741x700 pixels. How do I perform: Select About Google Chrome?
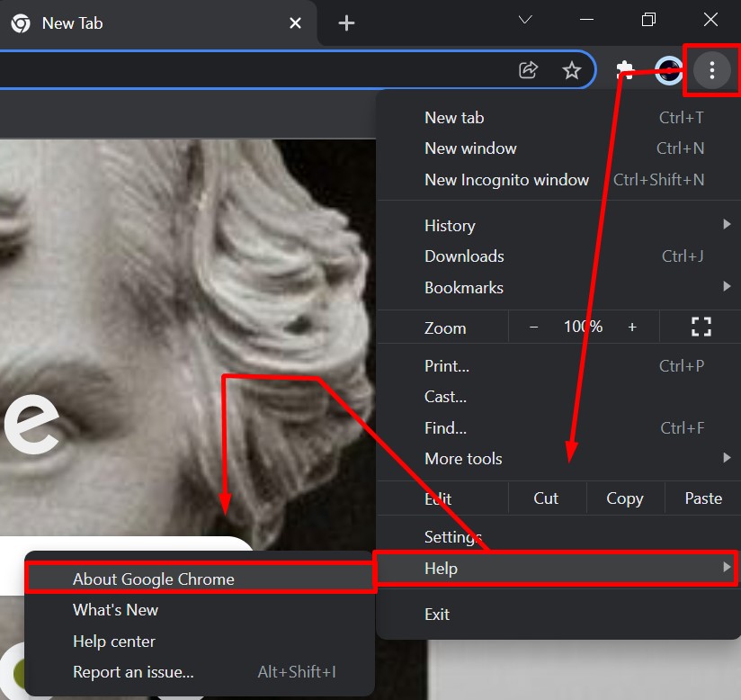pyautogui.click(x=154, y=579)
